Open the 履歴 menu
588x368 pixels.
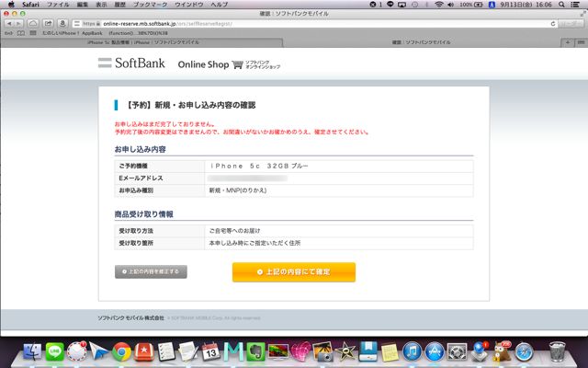pos(120,5)
